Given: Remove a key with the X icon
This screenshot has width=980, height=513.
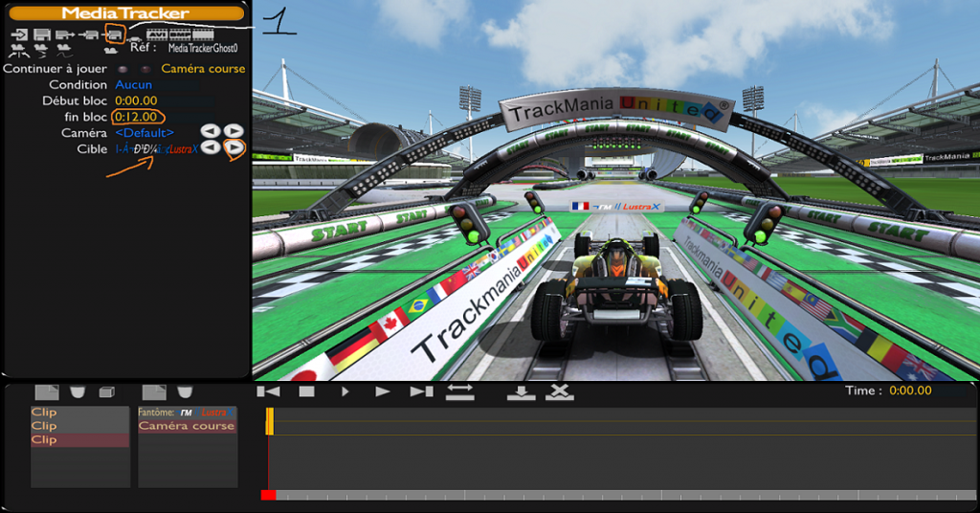Looking at the screenshot, I should [559, 392].
